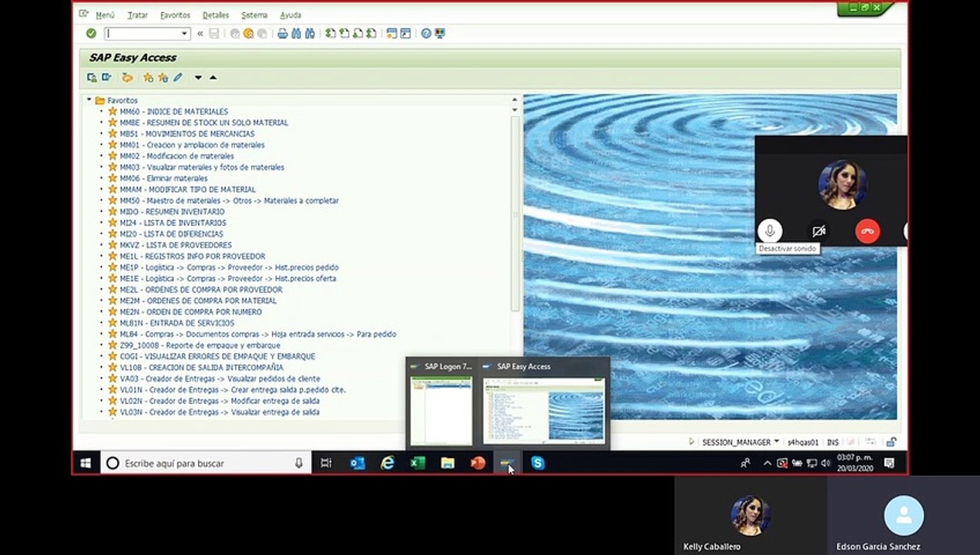Image resolution: width=980 pixels, height=555 pixels.
Task: Click the Previous Page navigation icon
Action: pos(344,33)
